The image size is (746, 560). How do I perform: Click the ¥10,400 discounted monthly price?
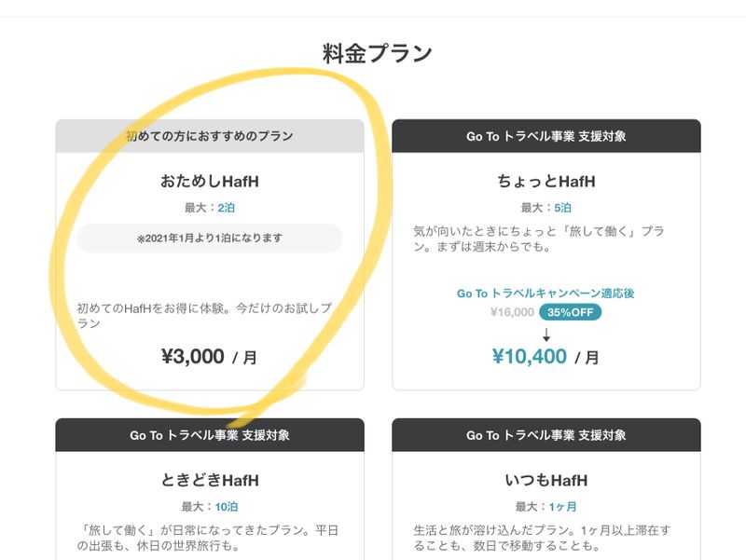(x=530, y=356)
